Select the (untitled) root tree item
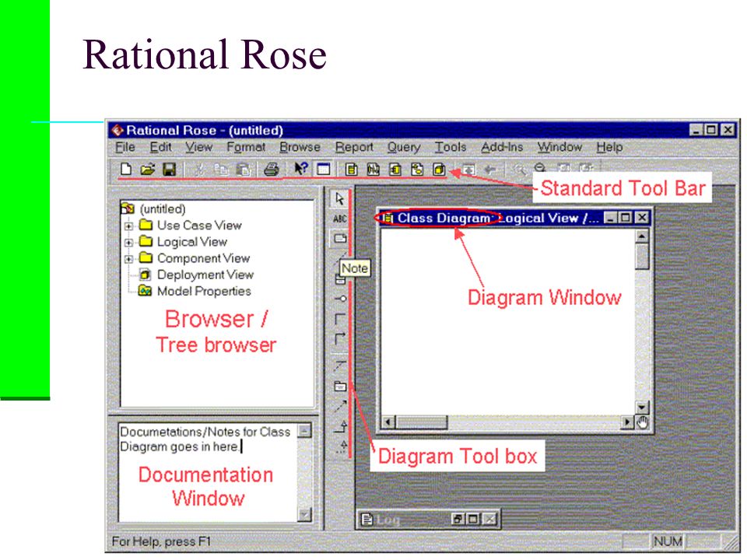Image resolution: width=747 pixels, height=560 pixels. coord(163,209)
